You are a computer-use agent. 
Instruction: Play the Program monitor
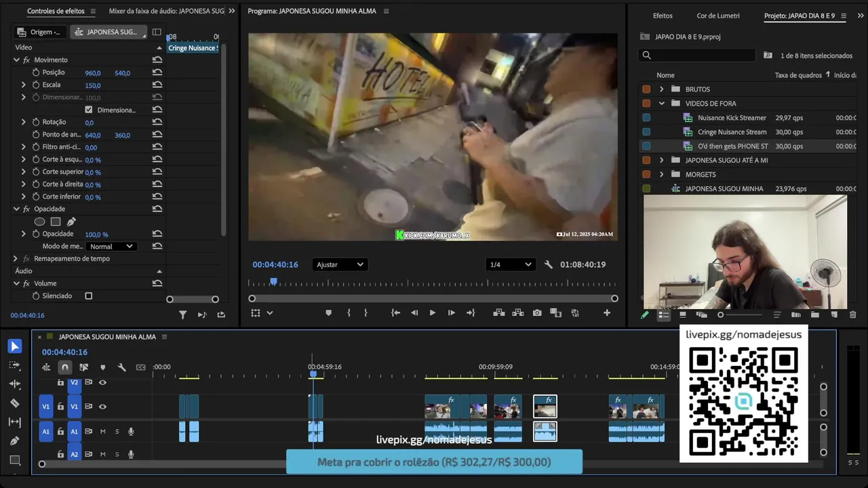[x=433, y=313]
